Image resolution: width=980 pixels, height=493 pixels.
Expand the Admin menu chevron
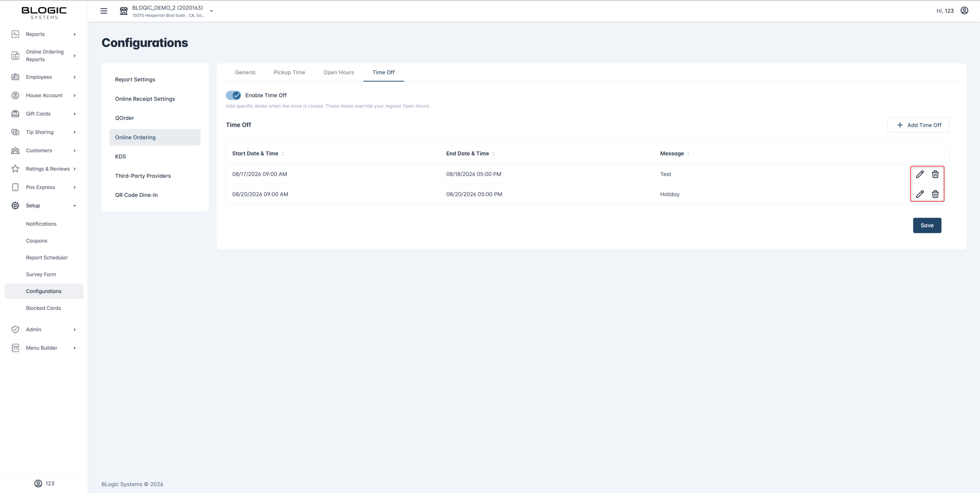point(75,329)
